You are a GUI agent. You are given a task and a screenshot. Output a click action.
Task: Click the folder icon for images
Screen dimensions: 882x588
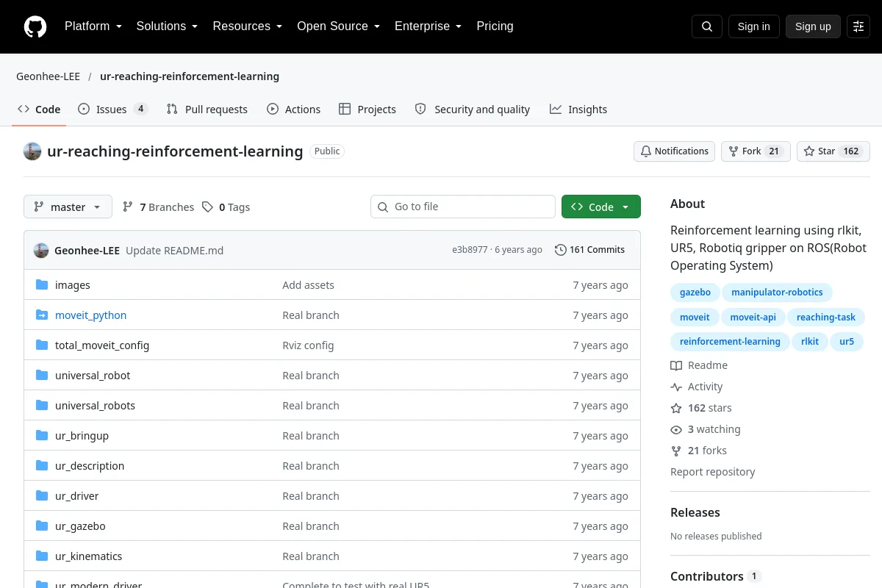[x=42, y=285]
